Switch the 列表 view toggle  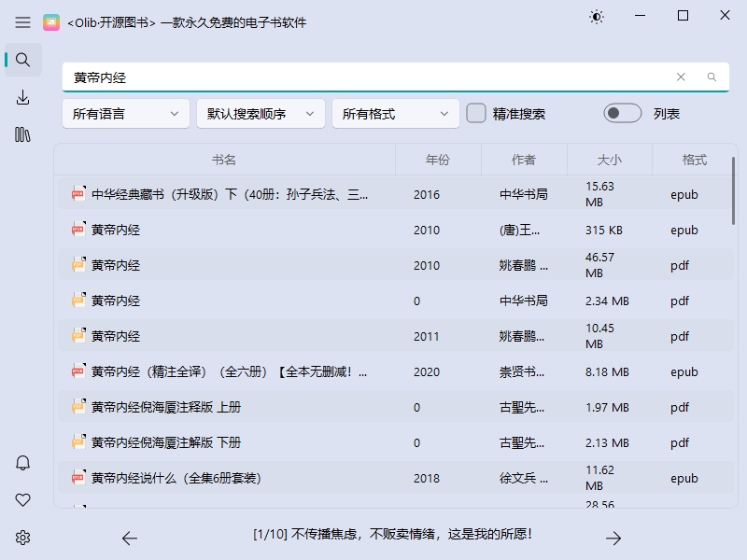pos(622,111)
